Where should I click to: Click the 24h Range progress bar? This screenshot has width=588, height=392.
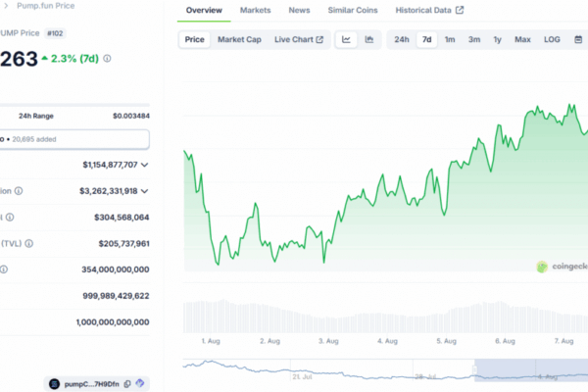(74, 105)
